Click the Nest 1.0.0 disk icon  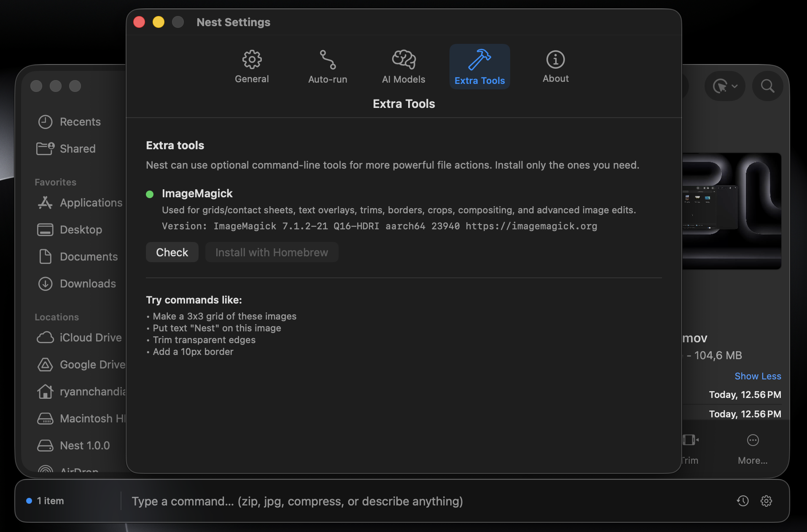point(45,446)
